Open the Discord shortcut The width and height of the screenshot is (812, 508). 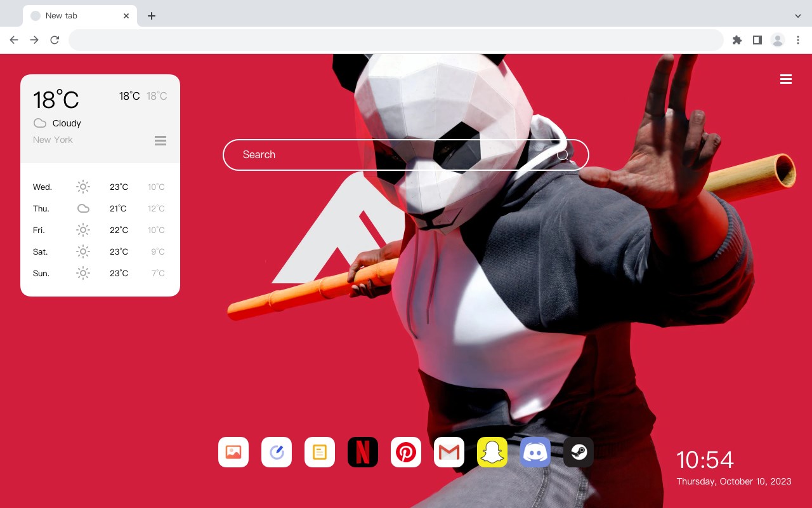click(535, 452)
